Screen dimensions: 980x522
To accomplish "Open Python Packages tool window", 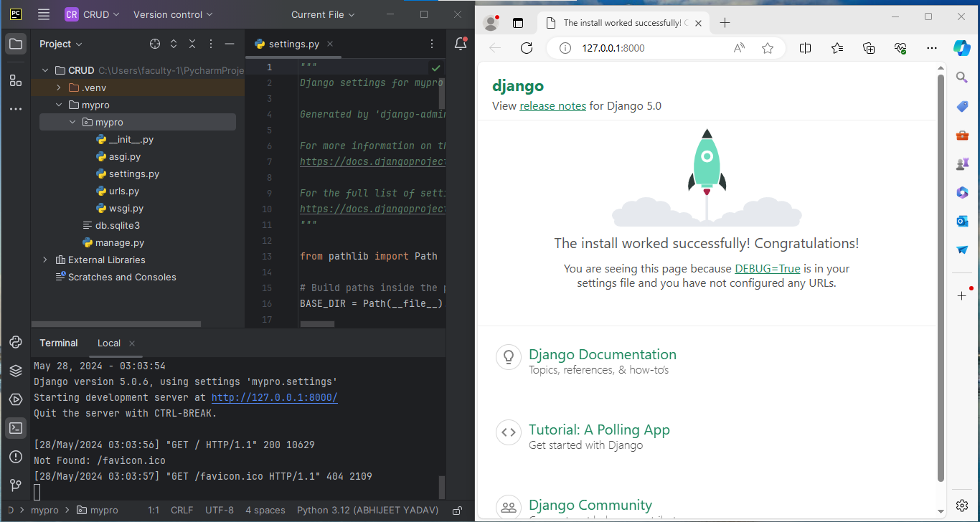I will point(15,342).
